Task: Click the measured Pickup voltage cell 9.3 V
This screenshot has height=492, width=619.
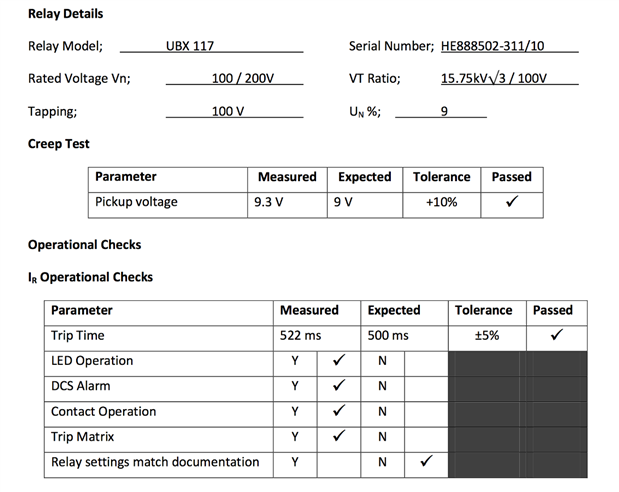Action: tap(287, 203)
